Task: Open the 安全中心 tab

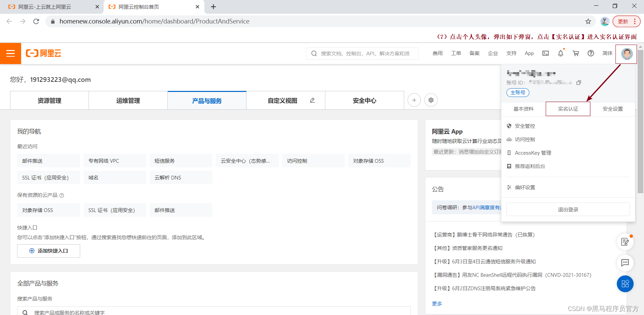Action: click(x=365, y=100)
